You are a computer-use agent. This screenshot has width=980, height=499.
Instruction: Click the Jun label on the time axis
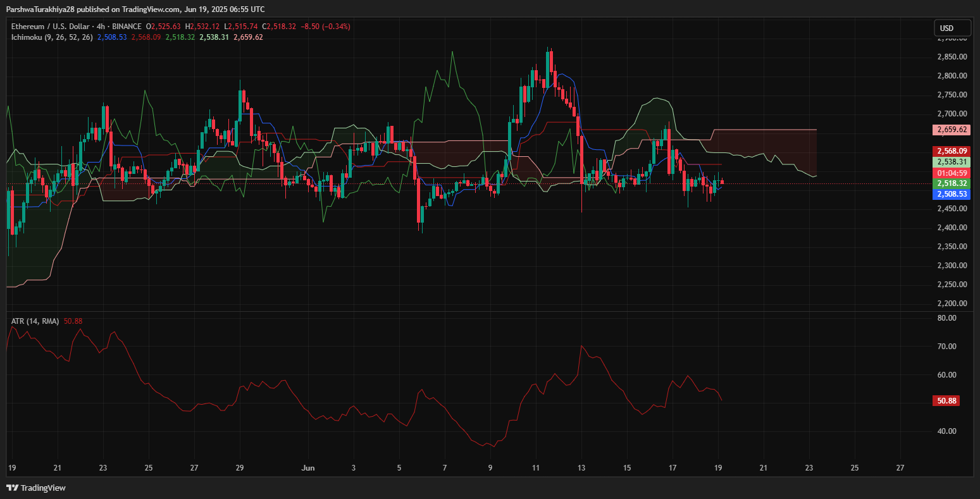tap(308, 468)
